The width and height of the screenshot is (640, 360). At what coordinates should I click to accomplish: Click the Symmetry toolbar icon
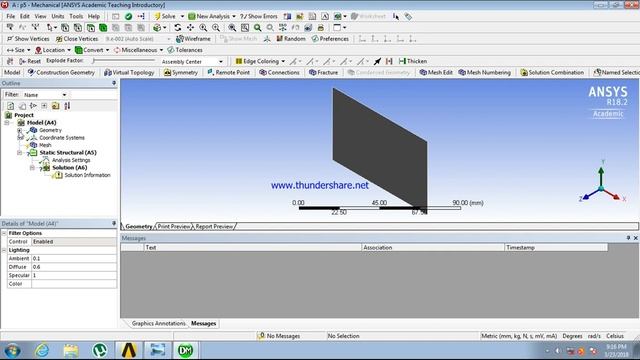(181, 72)
